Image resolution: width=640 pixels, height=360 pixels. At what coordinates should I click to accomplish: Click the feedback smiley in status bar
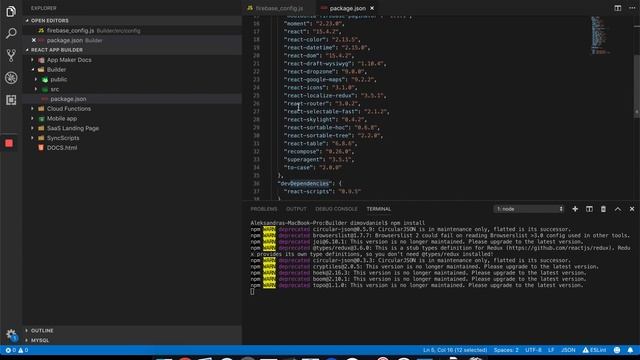(x=617, y=350)
